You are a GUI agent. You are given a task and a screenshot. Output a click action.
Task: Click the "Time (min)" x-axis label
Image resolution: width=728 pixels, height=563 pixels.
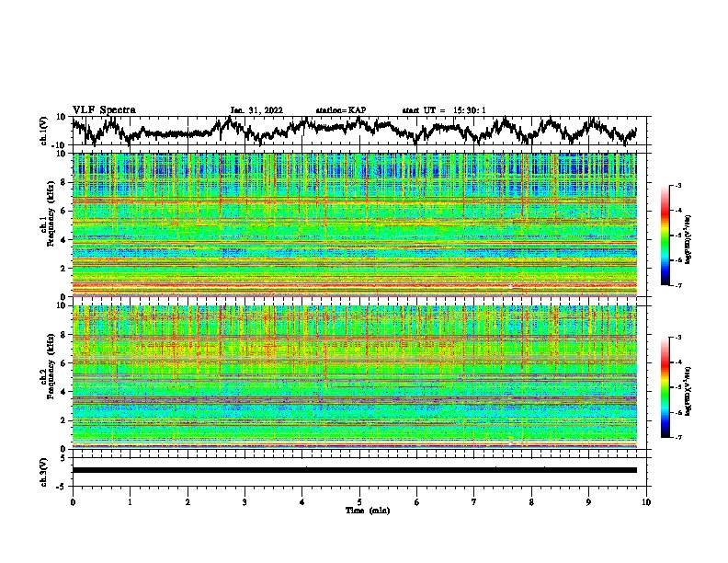[x=368, y=511]
